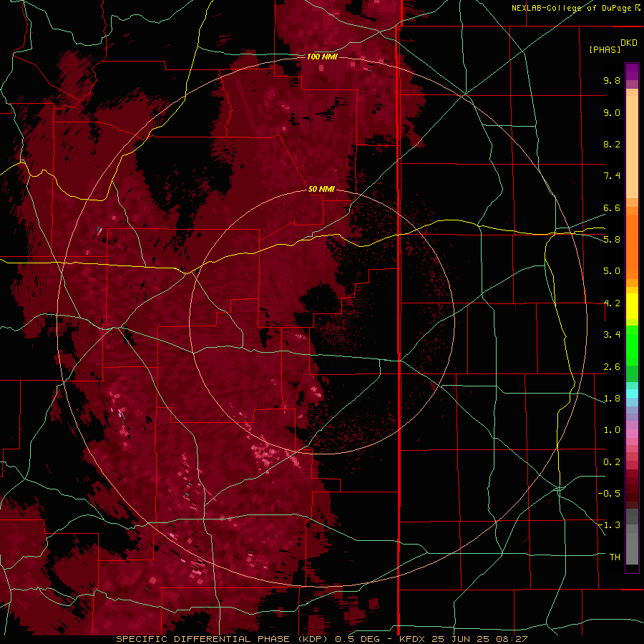Click the 5.8 value on the scale
The image size is (644, 644).
pos(612,240)
